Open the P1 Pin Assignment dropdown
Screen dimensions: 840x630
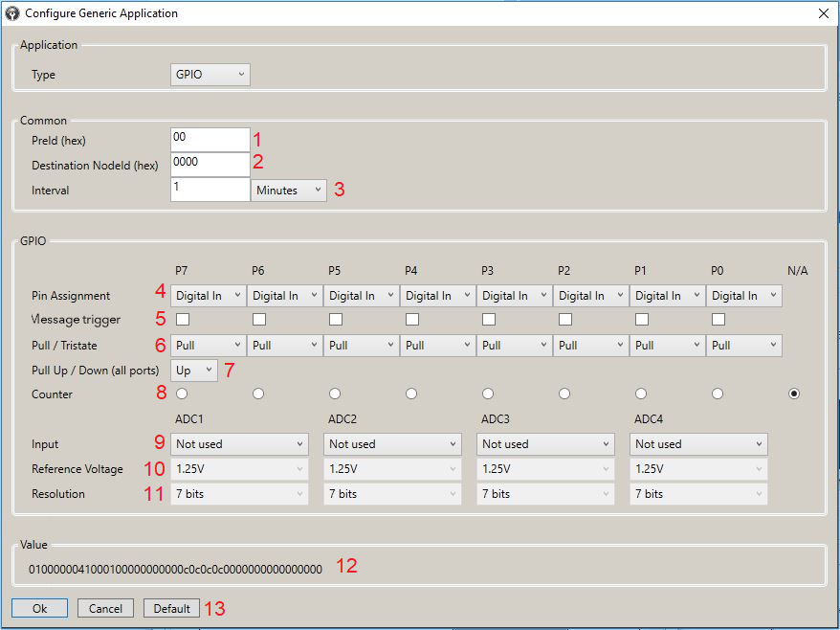[x=668, y=296]
